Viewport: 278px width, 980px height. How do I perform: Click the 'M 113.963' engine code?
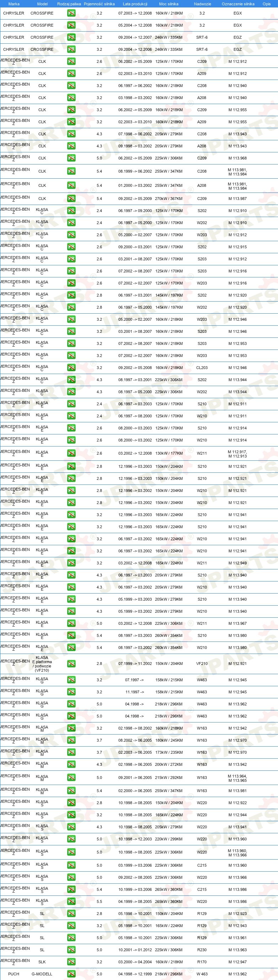point(237,950)
